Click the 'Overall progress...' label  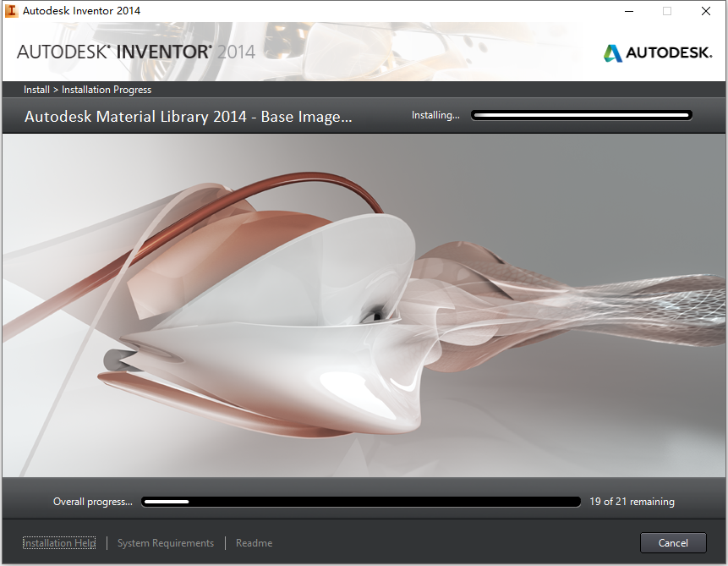click(x=93, y=502)
